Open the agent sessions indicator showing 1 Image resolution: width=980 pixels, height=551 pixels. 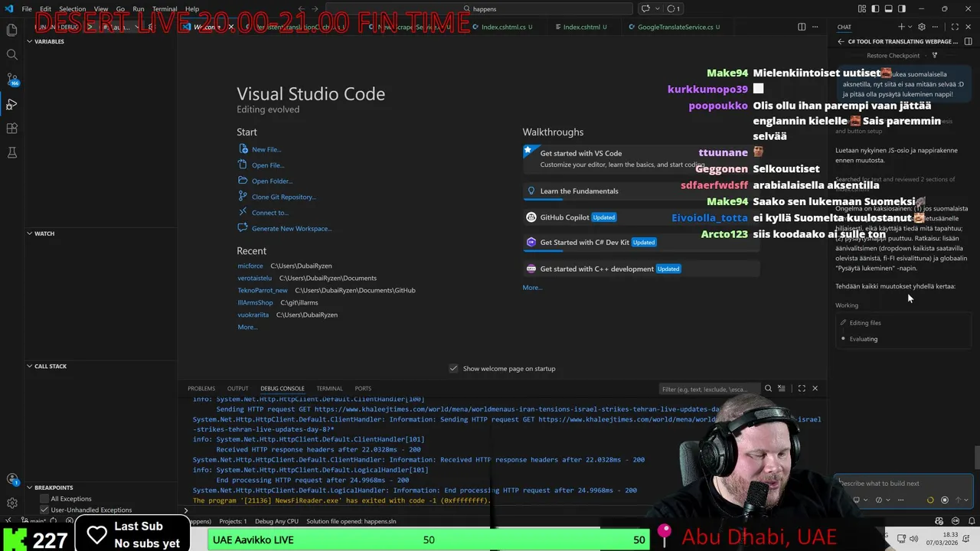(x=673, y=9)
